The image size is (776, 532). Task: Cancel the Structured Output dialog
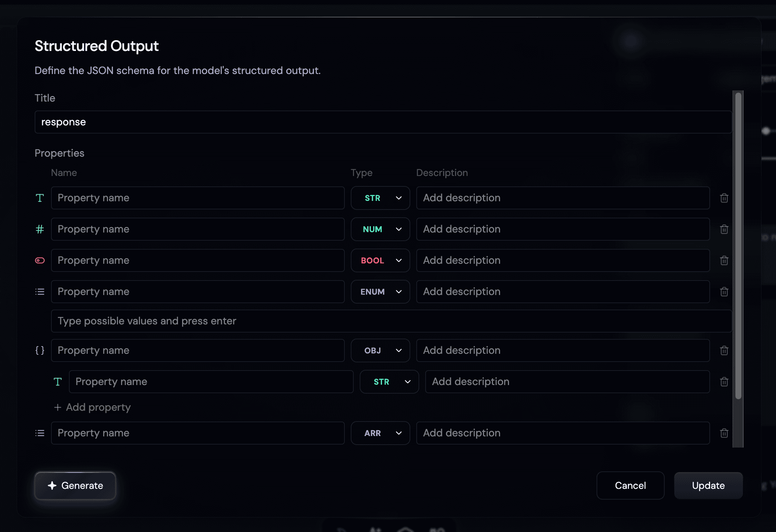coord(630,485)
